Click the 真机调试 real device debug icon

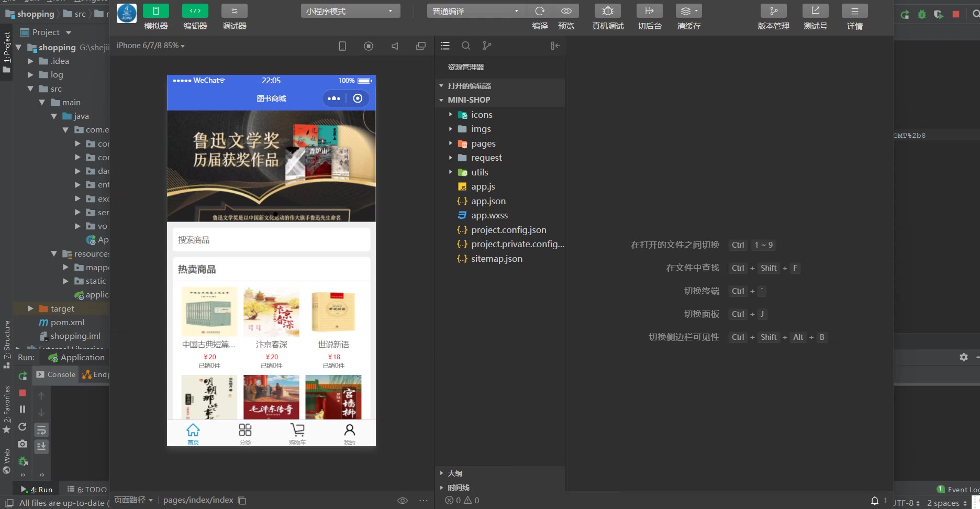click(607, 11)
